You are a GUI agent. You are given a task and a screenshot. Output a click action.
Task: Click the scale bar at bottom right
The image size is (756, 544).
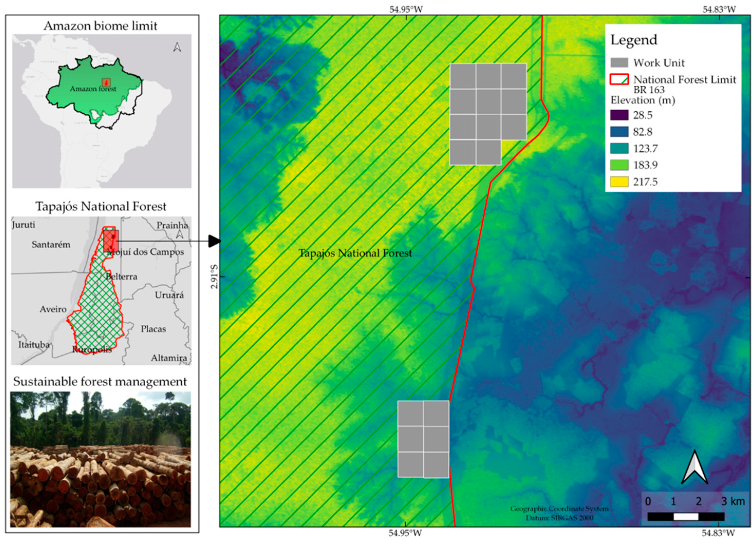(x=686, y=517)
